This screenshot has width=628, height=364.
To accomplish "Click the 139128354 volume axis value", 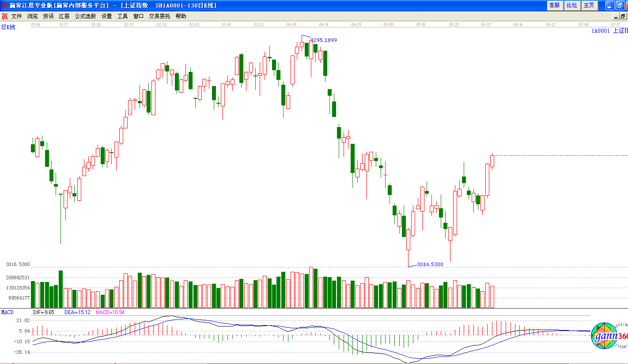I will tap(18, 288).
